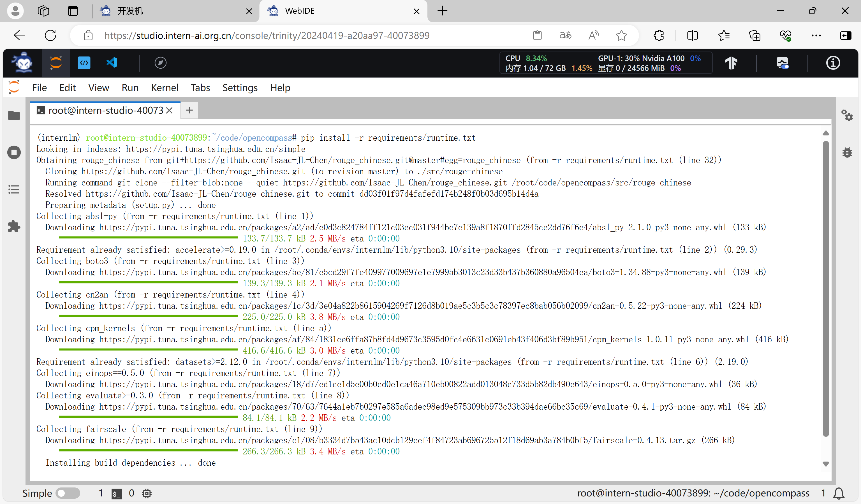This screenshot has height=504, width=861.
Task: Open the TensorBoard icon in top bar
Action: [731, 63]
